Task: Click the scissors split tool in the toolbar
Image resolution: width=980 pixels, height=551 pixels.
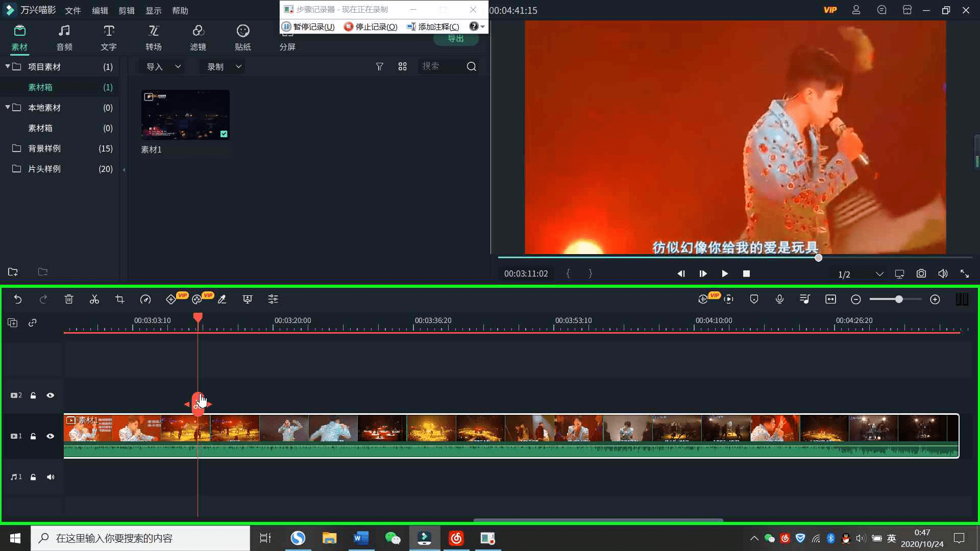Action: (94, 299)
